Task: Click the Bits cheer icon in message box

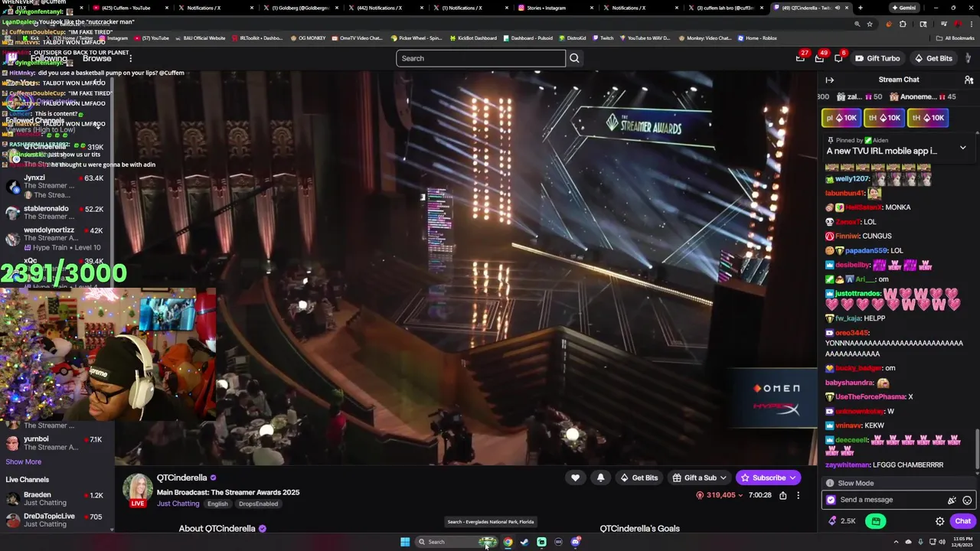Action: tap(952, 500)
